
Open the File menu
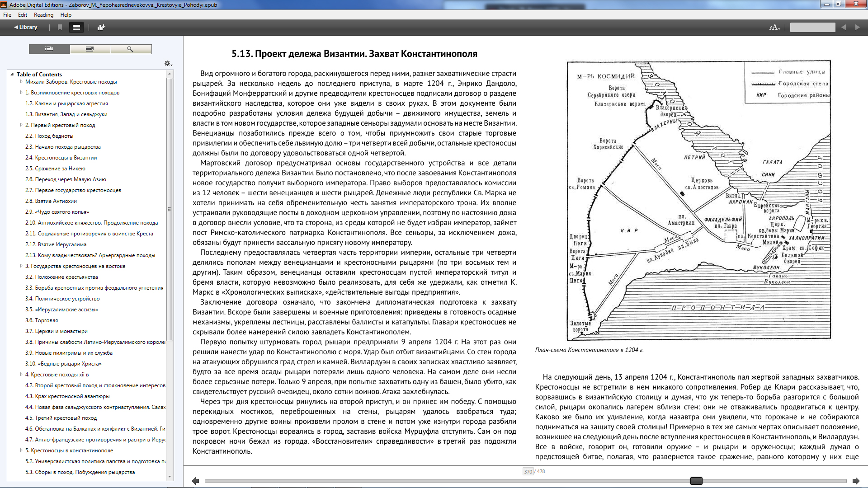(7, 15)
